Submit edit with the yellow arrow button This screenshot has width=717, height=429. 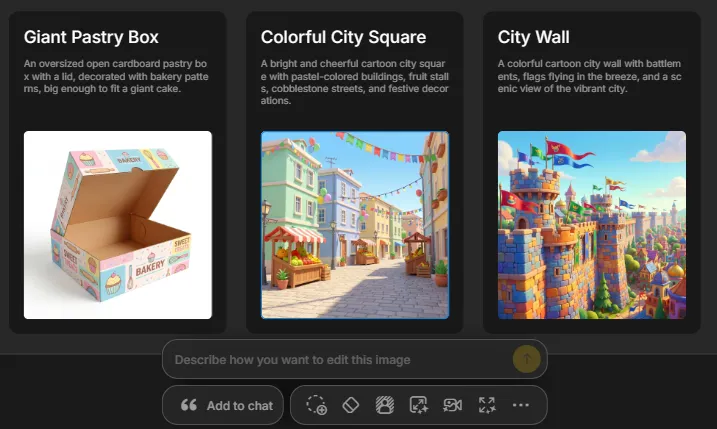tap(526, 359)
